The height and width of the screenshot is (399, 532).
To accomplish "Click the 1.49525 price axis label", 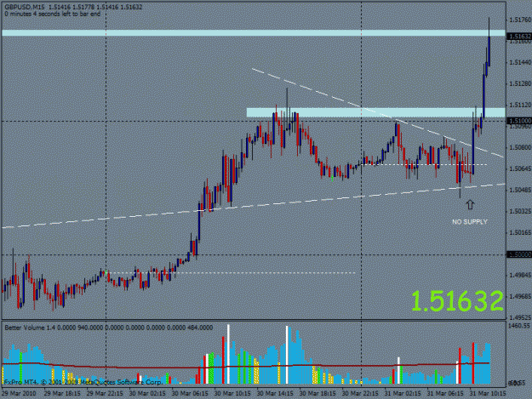I will point(520,317).
